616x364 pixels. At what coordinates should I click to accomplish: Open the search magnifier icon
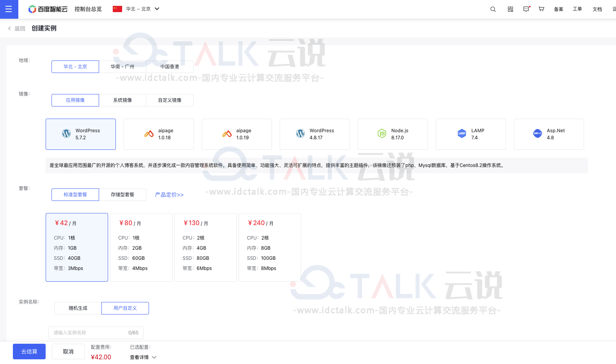(493, 9)
